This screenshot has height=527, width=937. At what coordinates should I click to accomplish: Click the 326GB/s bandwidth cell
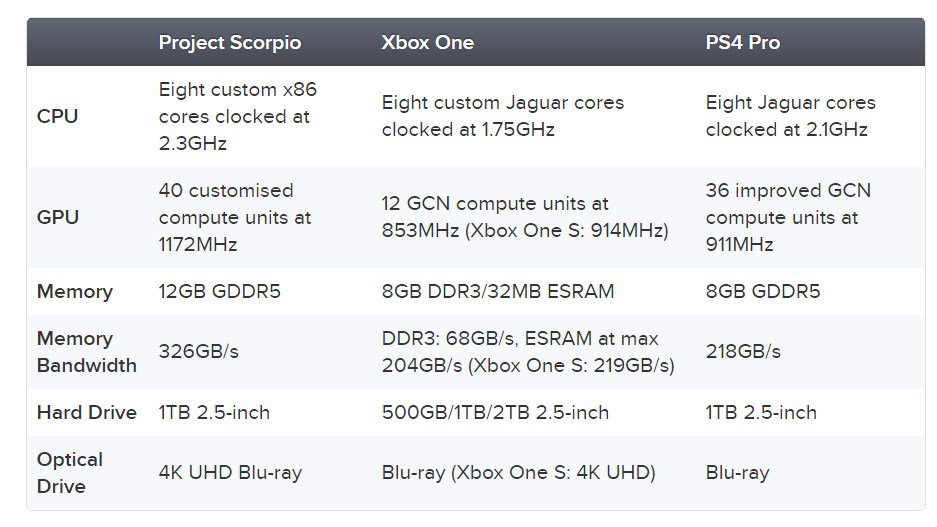198,351
